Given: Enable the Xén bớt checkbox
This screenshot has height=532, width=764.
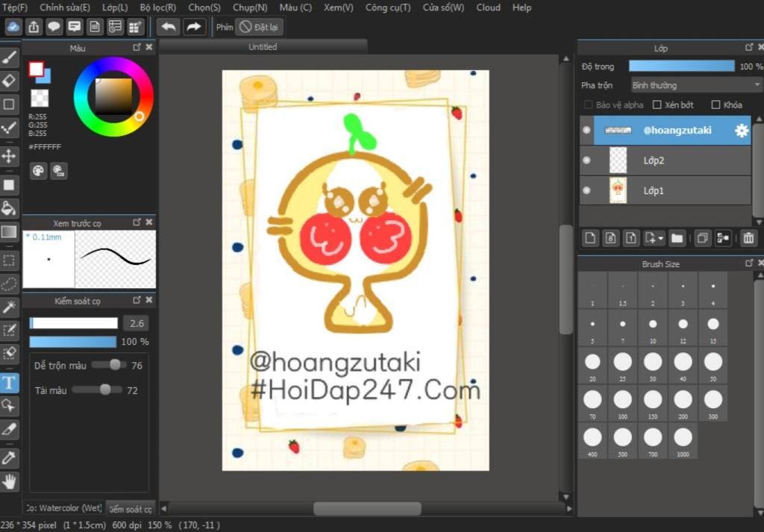Looking at the screenshot, I should point(657,104).
